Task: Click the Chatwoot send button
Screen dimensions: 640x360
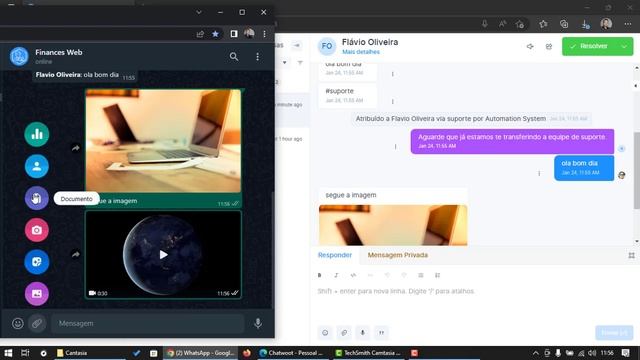Action: (614, 333)
